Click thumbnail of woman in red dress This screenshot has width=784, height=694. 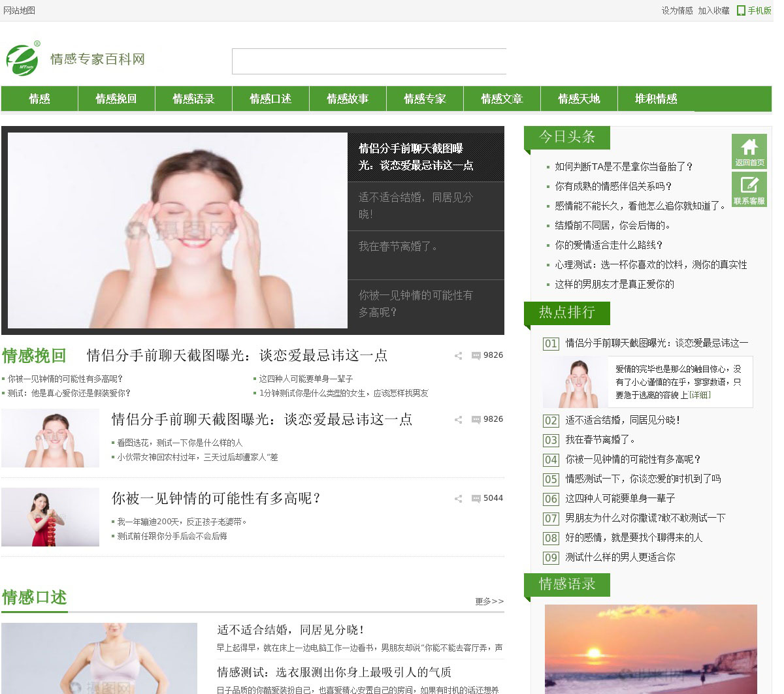click(x=50, y=517)
